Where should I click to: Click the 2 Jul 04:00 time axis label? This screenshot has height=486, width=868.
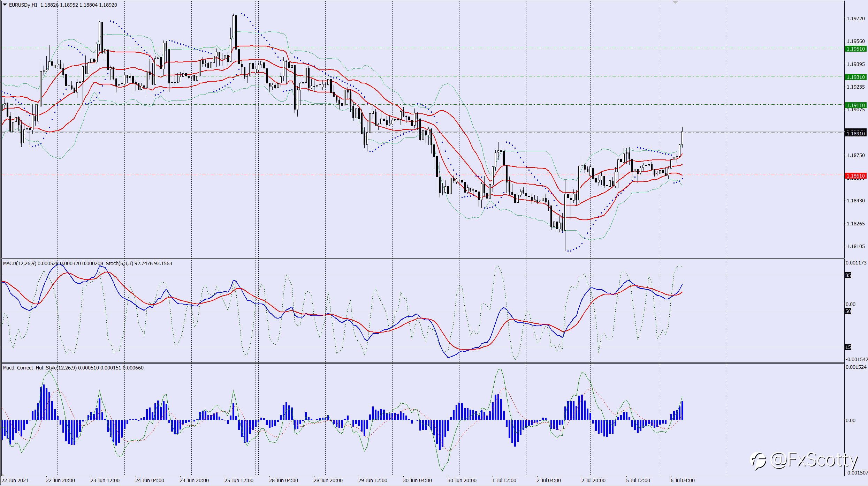pos(549,480)
